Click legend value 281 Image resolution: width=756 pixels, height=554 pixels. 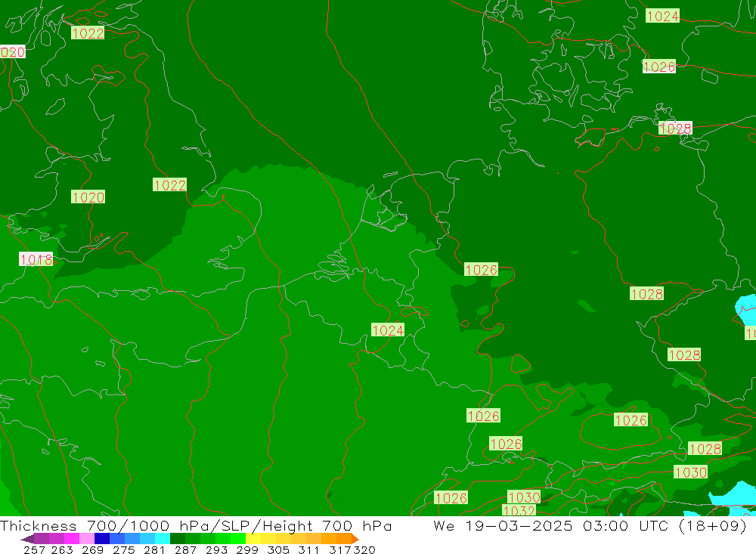tap(154, 549)
